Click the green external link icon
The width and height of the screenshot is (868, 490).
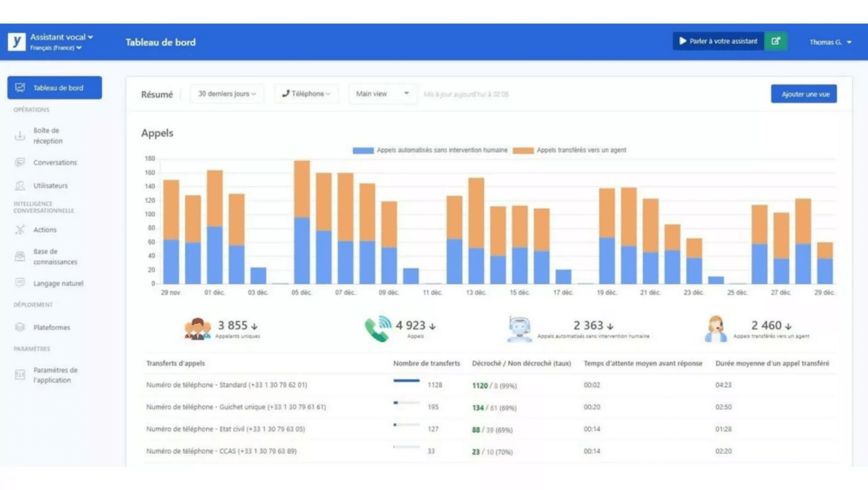pyautogui.click(x=775, y=41)
